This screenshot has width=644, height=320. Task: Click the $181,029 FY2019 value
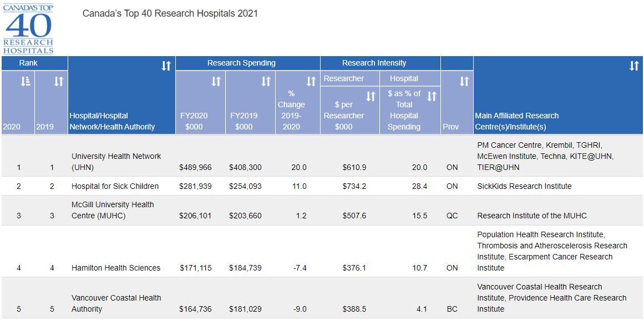point(245,309)
